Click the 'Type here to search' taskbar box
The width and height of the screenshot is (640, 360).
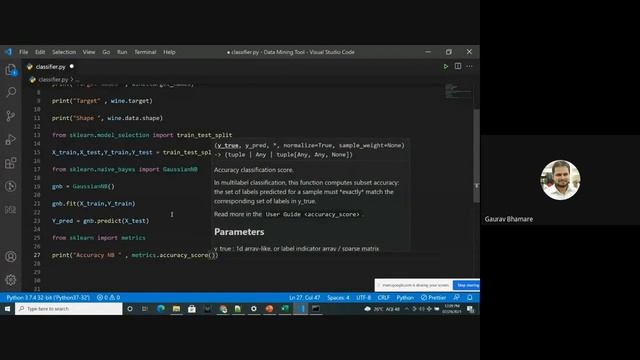click(x=69, y=309)
